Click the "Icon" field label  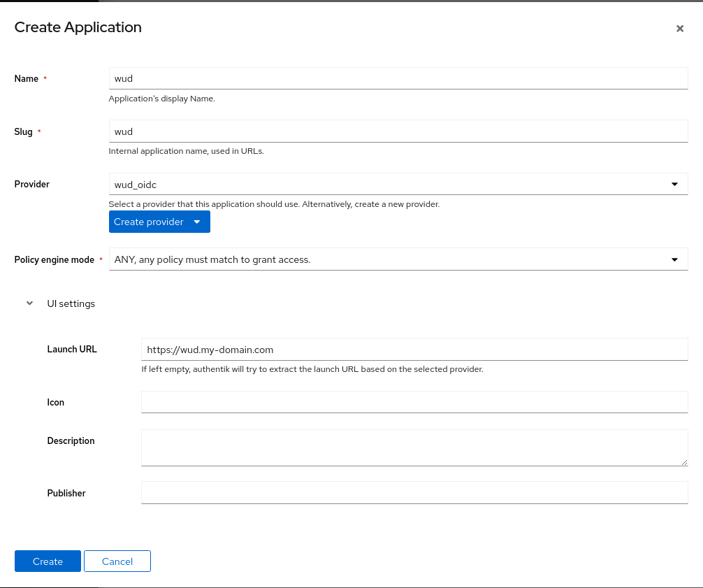click(56, 402)
